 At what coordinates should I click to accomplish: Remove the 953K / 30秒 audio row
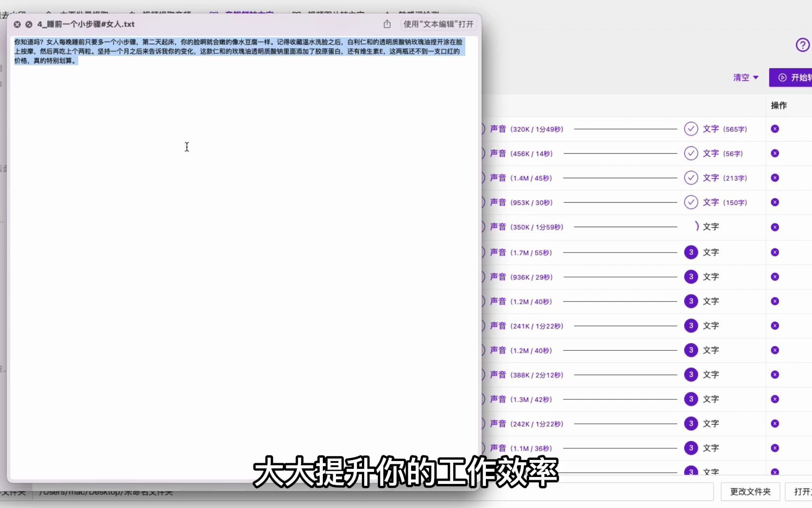point(775,202)
